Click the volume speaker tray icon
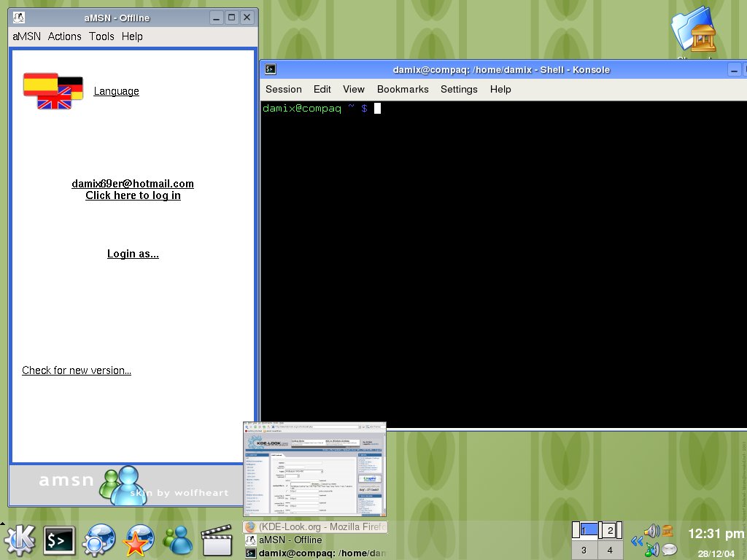 coord(651,530)
